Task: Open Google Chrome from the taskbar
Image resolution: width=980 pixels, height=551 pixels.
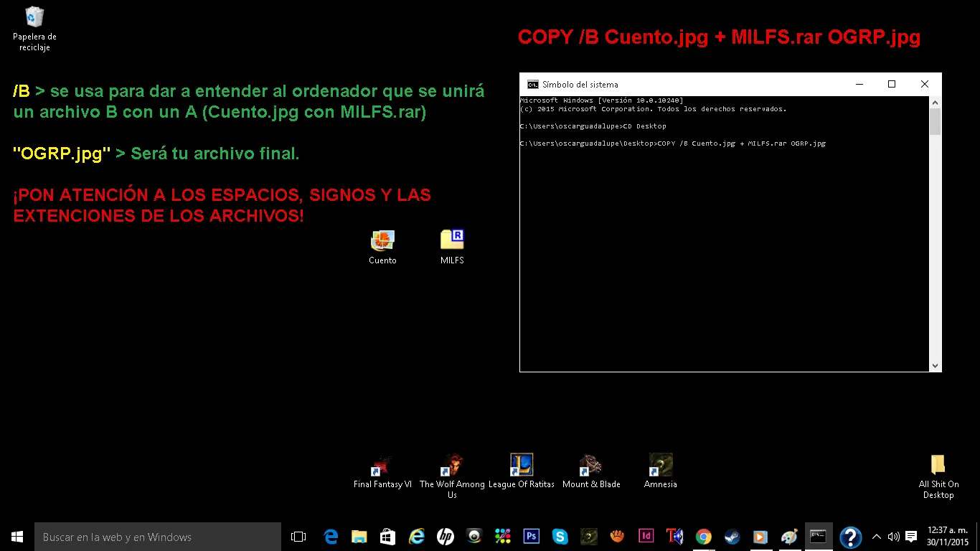Action: [702, 536]
